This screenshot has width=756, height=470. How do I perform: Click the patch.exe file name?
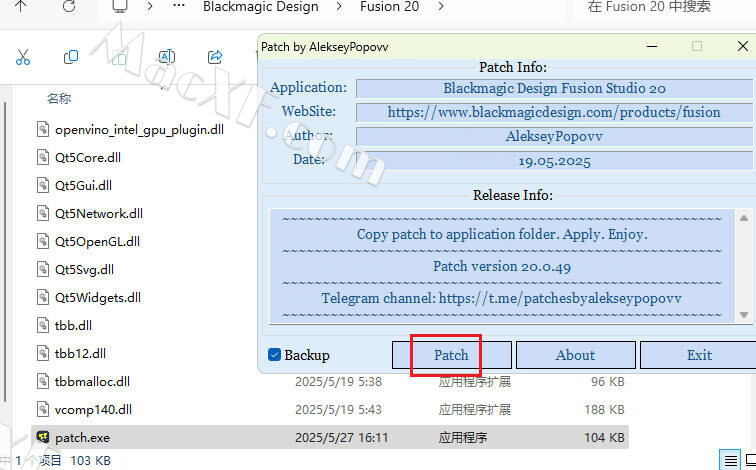pyautogui.click(x=82, y=438)
